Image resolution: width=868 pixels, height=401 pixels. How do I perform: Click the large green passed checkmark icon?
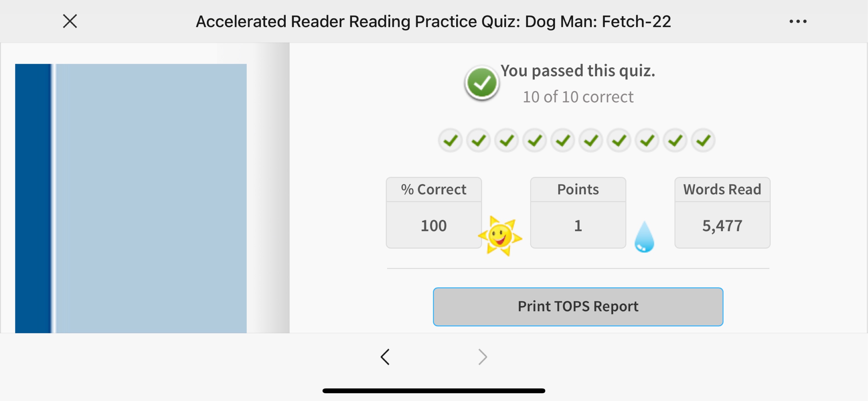(x=482, y=83)
